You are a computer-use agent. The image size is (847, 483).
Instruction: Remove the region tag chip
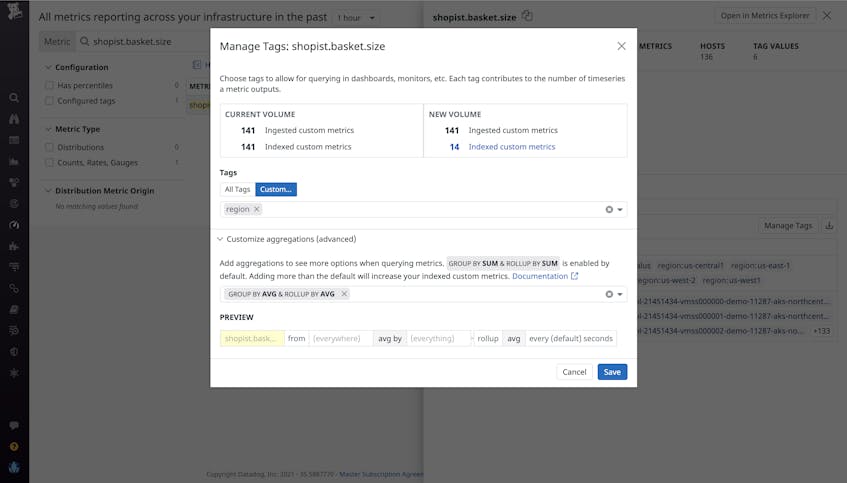(x=257, y=209)
